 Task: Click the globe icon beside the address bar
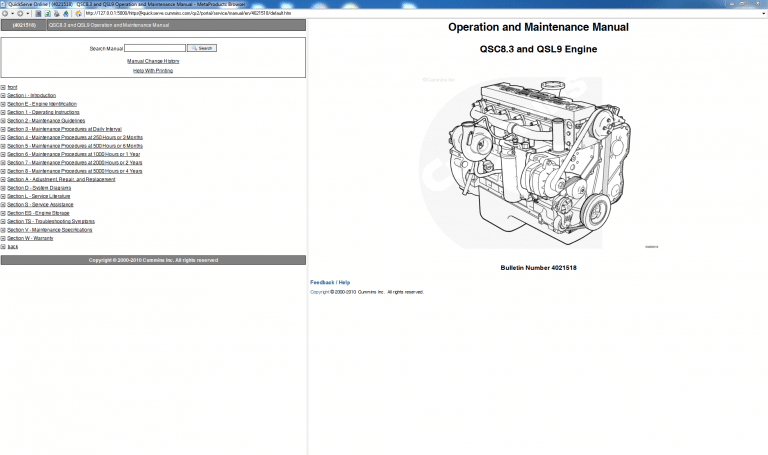(78, 14)
